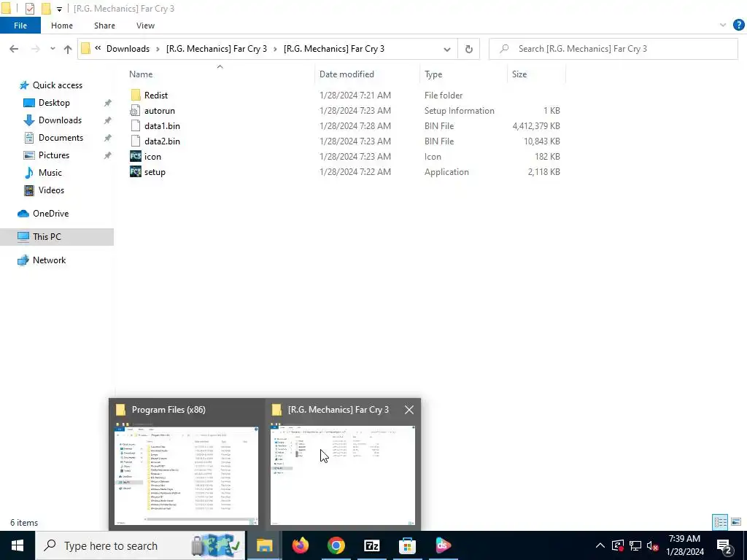
Task: Switch to Details view icon in status bar
Action: tap(720, 522)
